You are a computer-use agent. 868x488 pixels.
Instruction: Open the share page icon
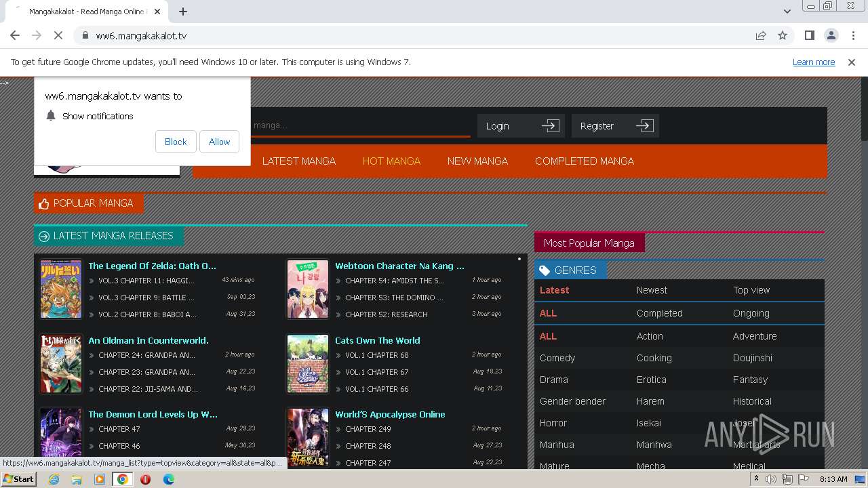(x=761, y=35)
